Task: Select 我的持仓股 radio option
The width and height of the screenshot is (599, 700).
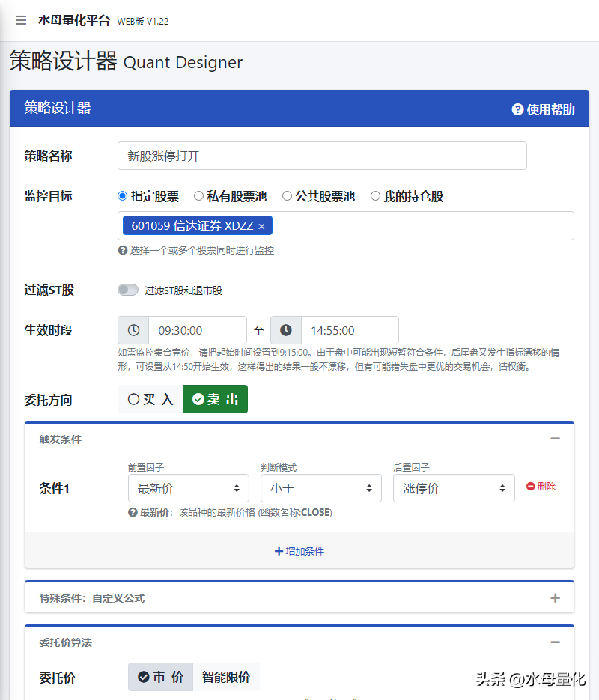Action: (375, 196)
